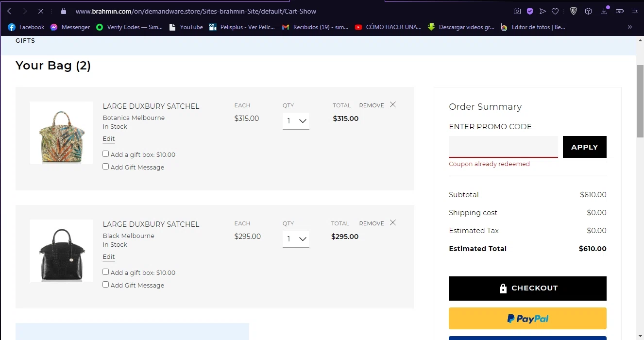Screen dimensions: 644x340
Task: Click the purple shield ad blocker icon
Action: 530,11
